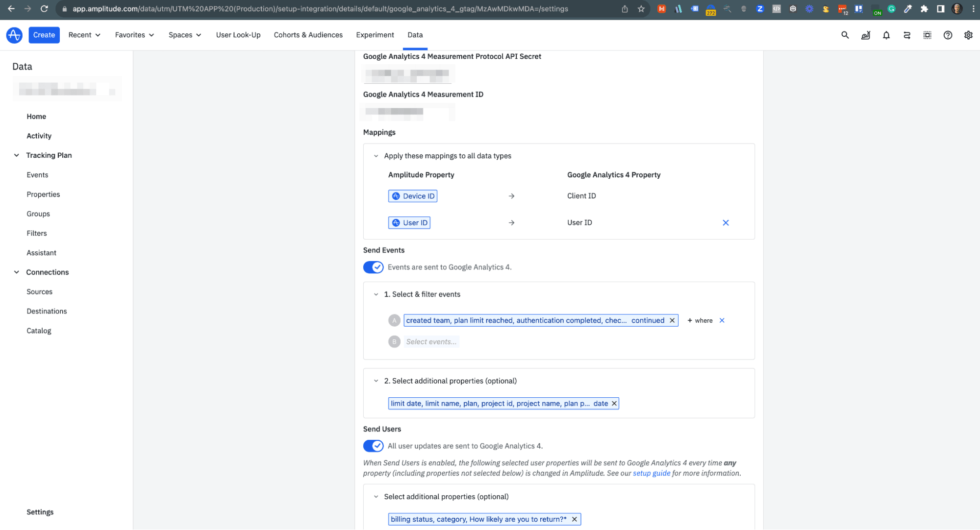Bookmark page with the star icon

pos(641,9)
